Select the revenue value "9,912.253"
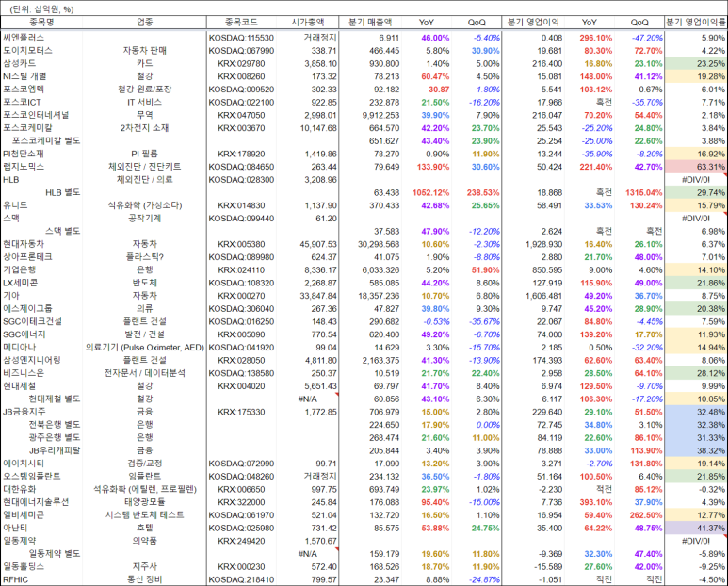Viewport: 728px width, 586px height. tap(380, 115)
